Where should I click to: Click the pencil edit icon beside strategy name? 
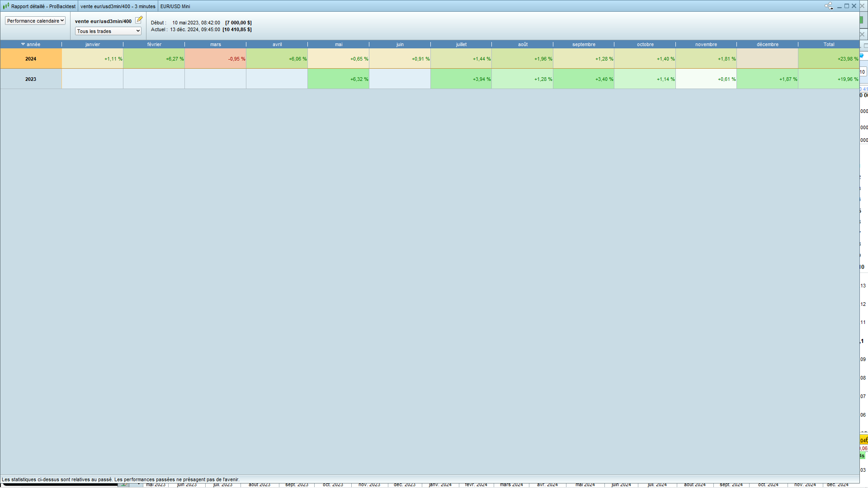tap(139, 20)
